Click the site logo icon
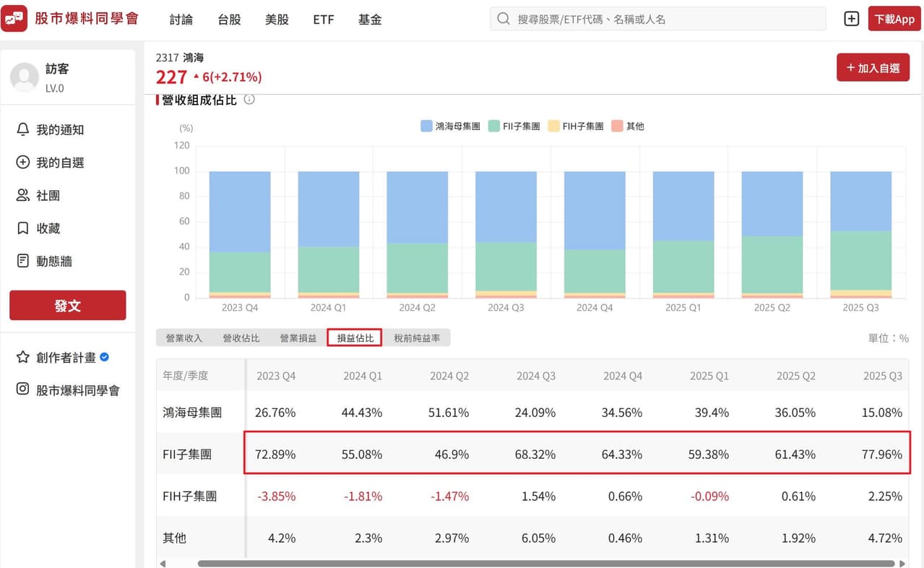 (14, 19)
